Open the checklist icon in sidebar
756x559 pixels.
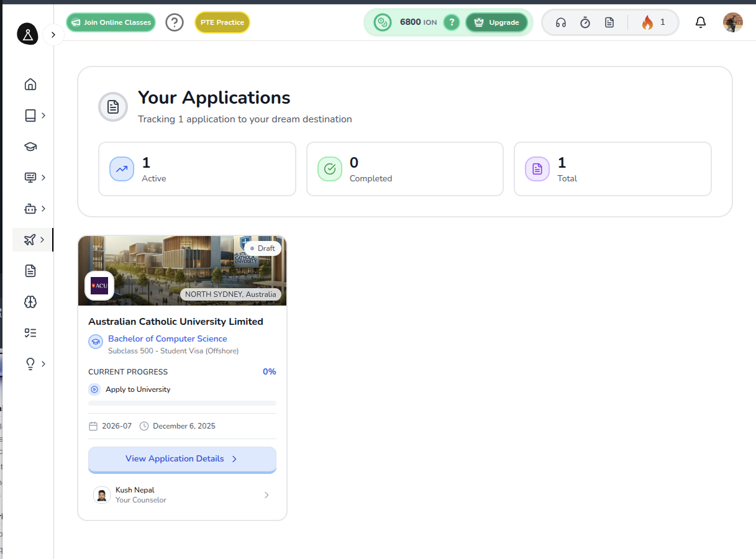pos(30,333)
